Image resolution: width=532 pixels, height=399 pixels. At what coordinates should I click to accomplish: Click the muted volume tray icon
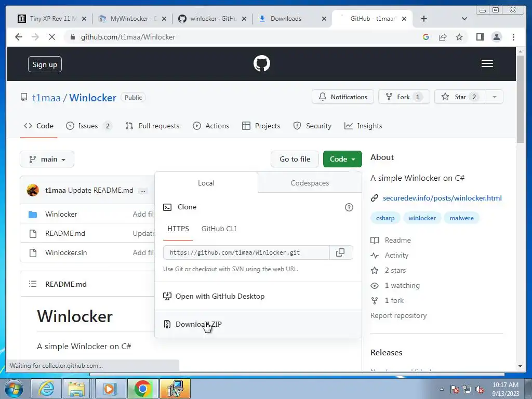tap(480, 389)
